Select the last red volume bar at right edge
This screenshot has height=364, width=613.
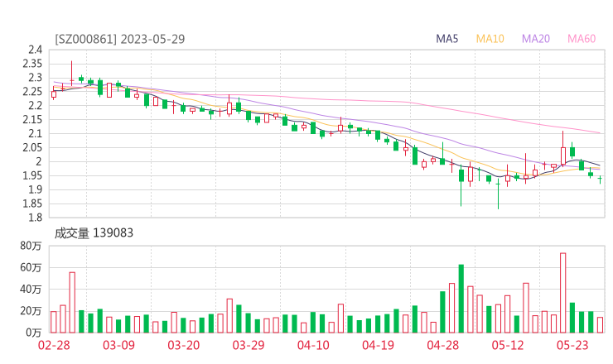600,325
